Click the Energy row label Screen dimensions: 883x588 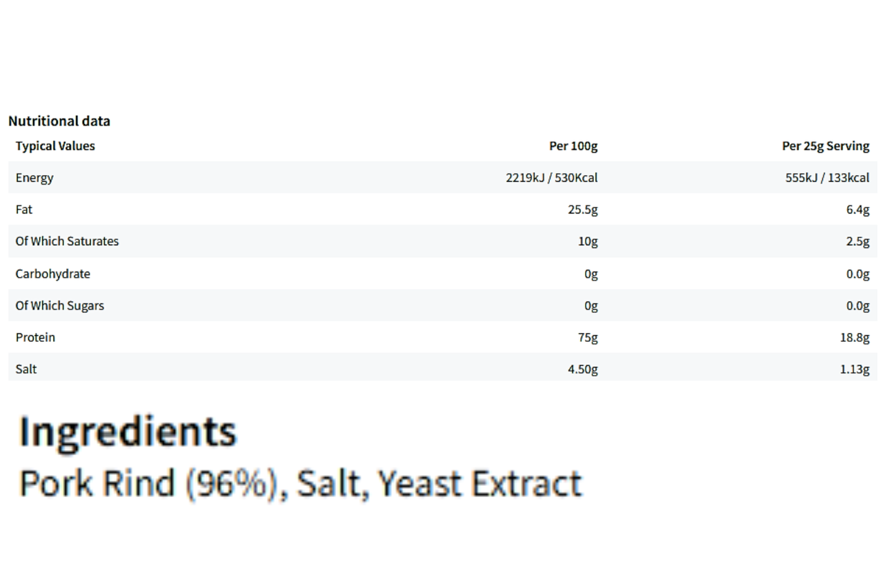34,178
